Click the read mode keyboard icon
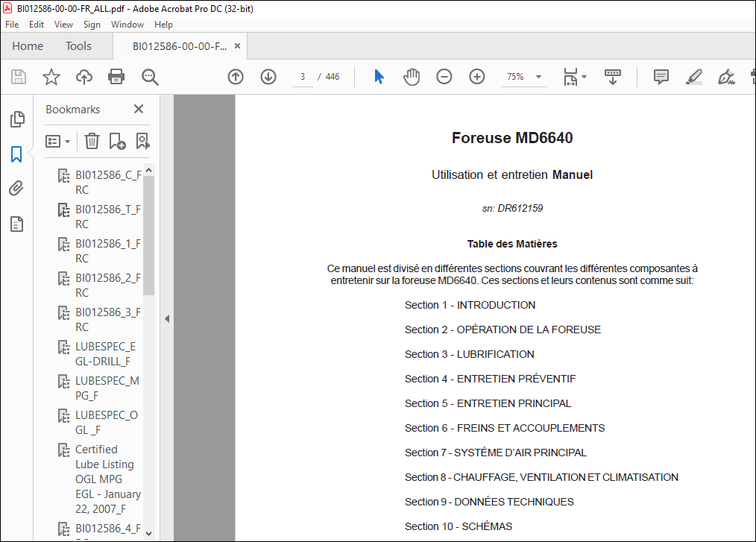 (613, 77)
